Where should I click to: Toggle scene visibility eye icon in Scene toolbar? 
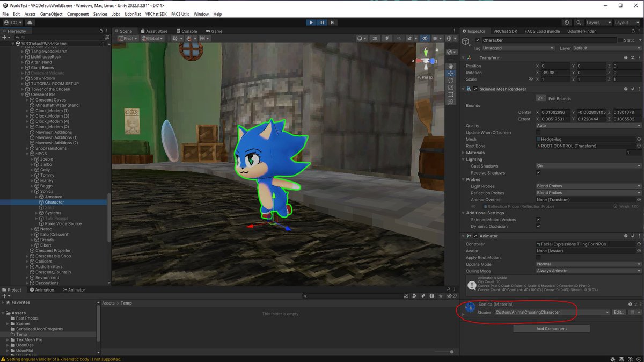pos(425,39)
